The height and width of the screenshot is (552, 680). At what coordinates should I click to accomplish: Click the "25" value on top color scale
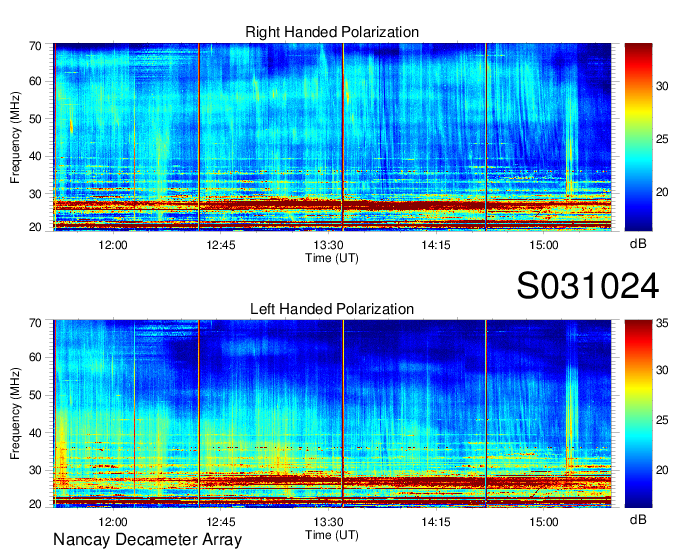tap(662, 139)
